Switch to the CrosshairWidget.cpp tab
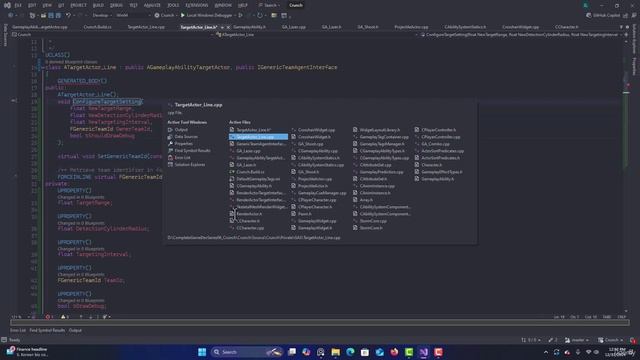The height and width of the screenshot is (360, 640). [x=520, y=27]
